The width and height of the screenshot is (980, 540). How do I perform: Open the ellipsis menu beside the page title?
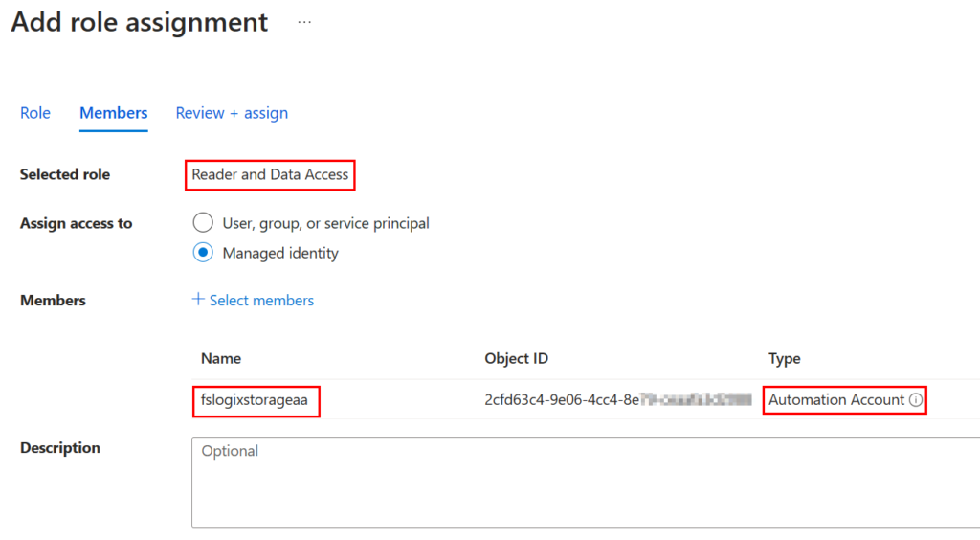pos(304,22)
